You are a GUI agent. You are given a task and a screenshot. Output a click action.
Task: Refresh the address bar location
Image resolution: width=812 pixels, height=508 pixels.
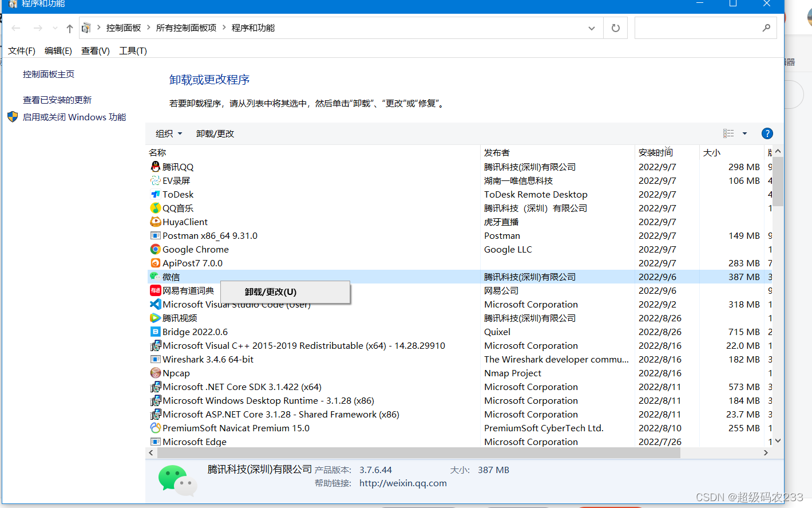616,27
